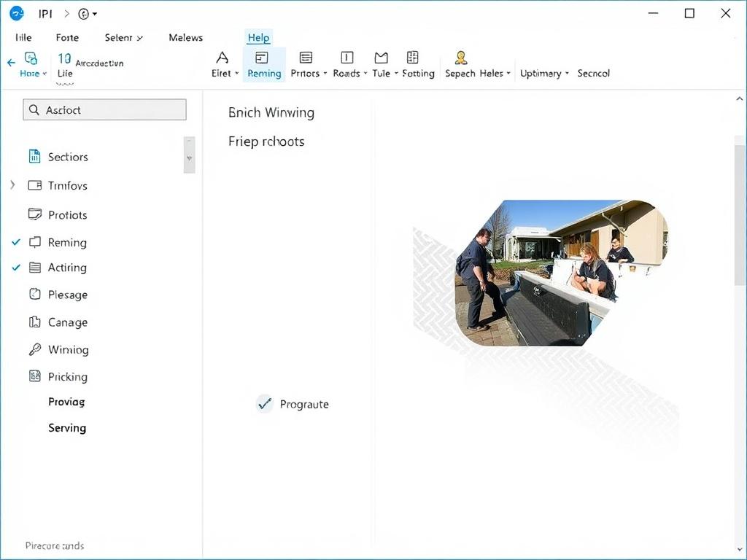Select the Pricking sidebar icon

pyautogui.click(x=35, y=376)
